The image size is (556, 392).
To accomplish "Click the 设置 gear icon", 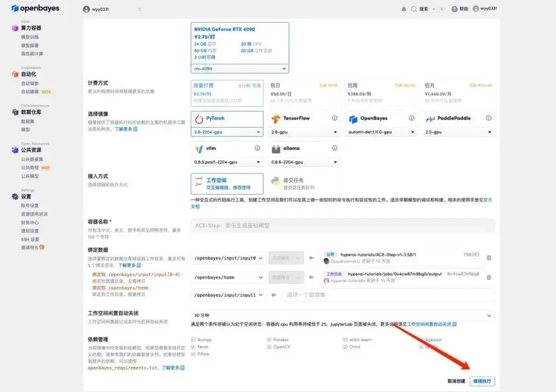I will (15, 197).
